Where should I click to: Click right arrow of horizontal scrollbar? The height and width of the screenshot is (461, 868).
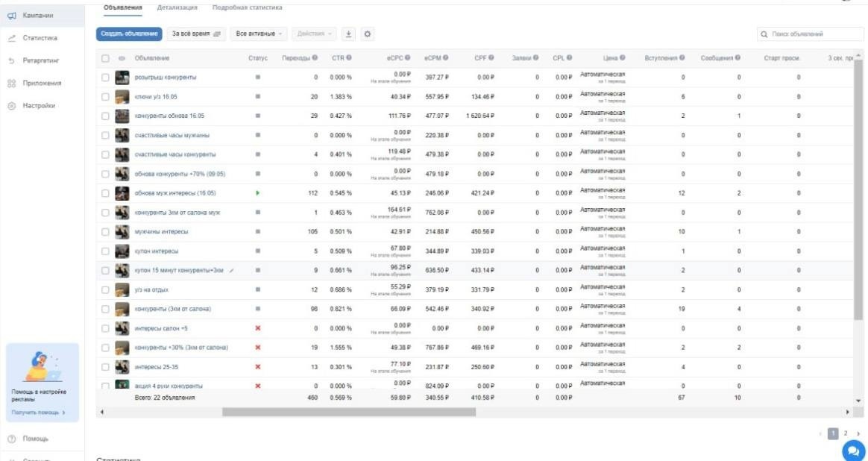[x=848, y=413]
